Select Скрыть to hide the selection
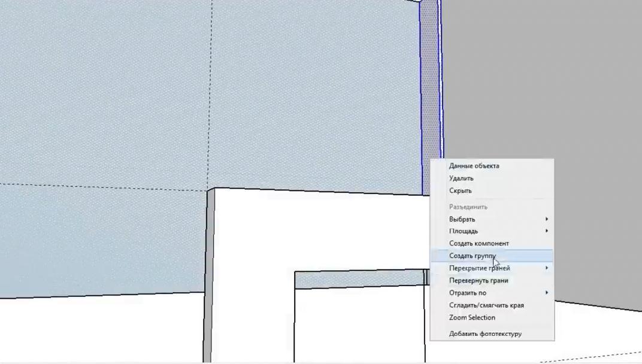This screenshot has width=642, height=364. click(460, 190)
